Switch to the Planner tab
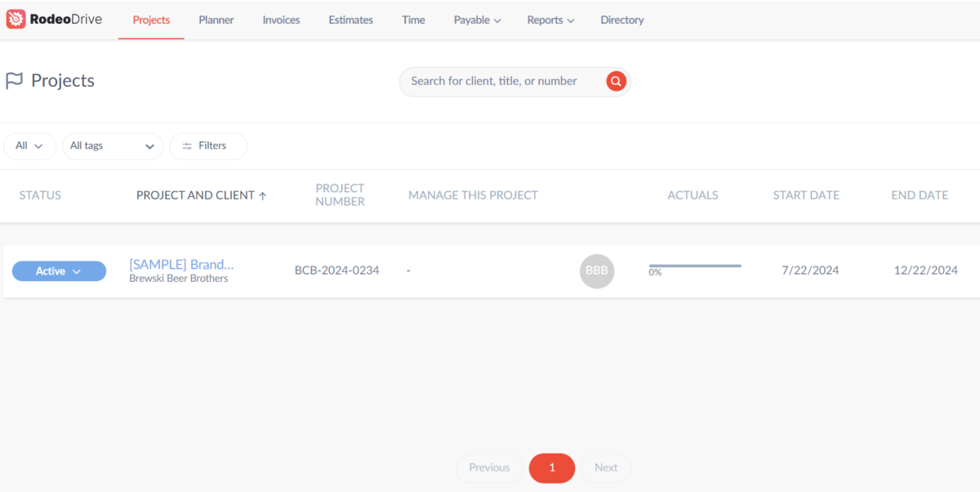The image size is (980, 492). click(216, 20)
